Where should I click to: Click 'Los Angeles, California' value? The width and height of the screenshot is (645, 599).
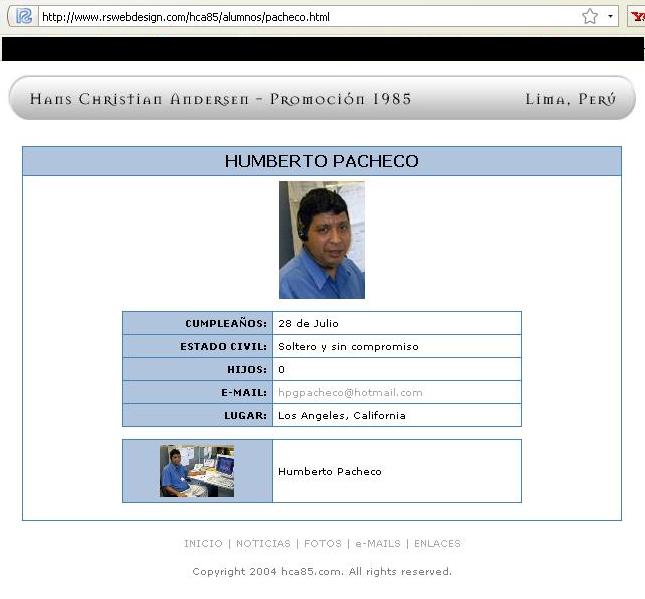coord(341,416)
